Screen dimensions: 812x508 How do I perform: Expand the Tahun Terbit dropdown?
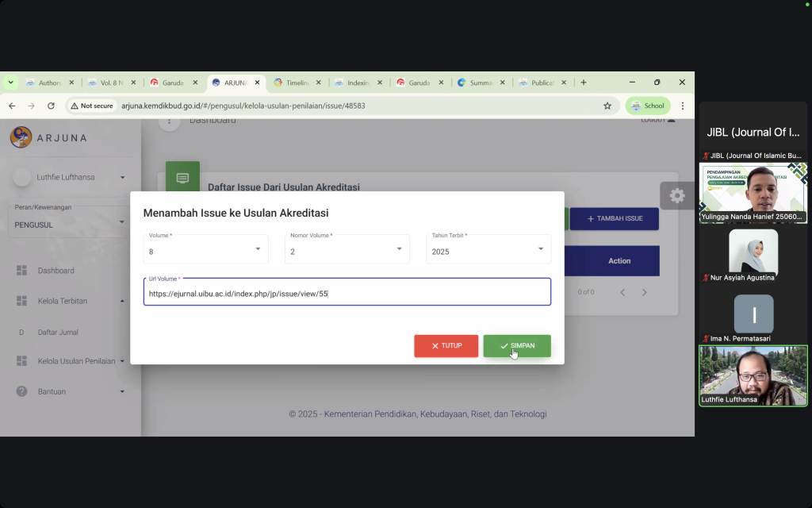click(488, 250)
